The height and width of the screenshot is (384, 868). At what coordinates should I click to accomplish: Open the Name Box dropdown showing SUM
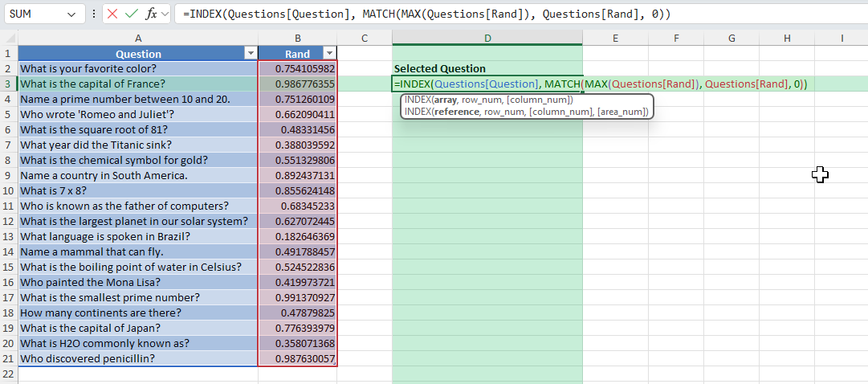[x=71, y=14]
